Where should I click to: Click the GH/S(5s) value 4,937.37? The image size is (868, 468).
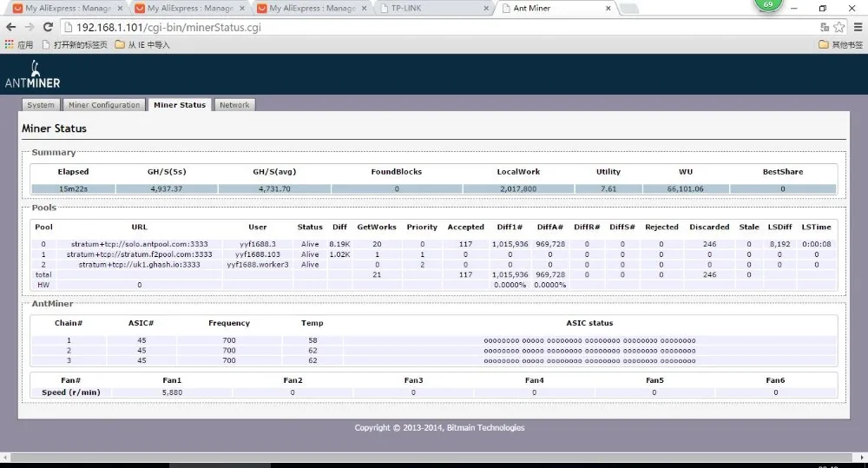pos(166,189)
